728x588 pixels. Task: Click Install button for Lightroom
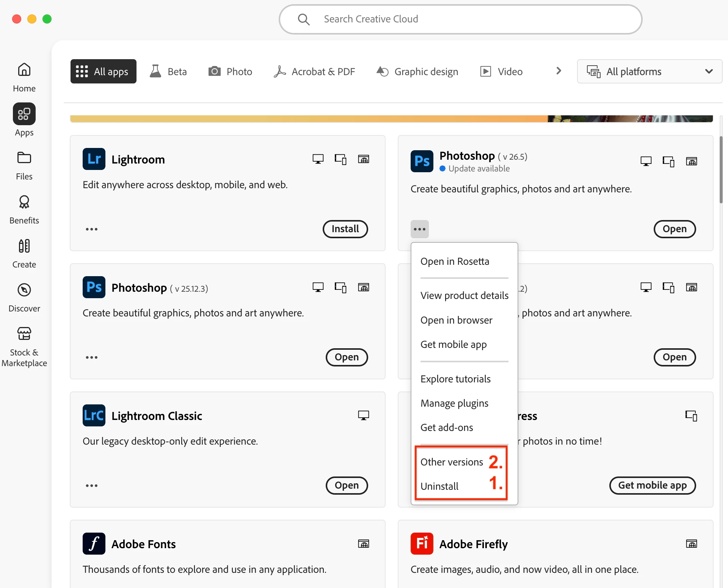coord(345,229)
